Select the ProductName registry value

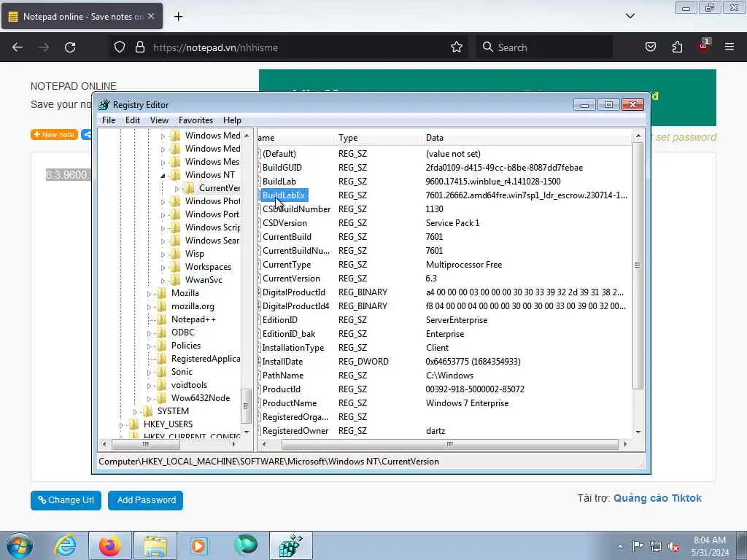[x=289, y=403]
